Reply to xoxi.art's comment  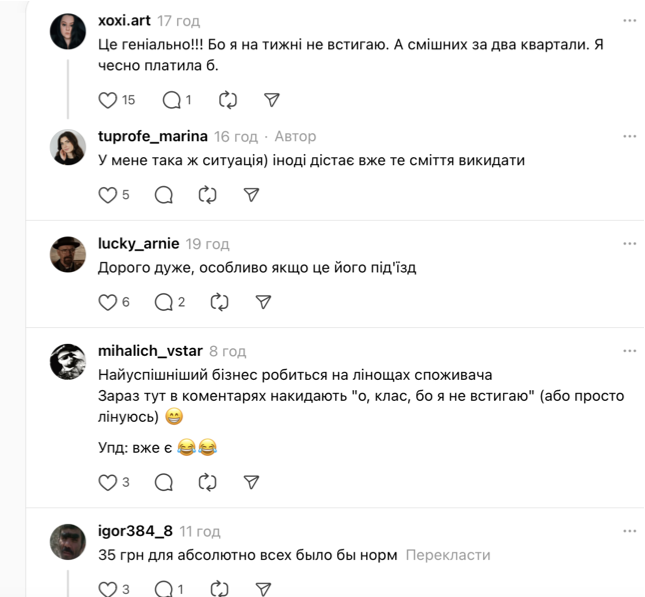(x=170, y=100)
